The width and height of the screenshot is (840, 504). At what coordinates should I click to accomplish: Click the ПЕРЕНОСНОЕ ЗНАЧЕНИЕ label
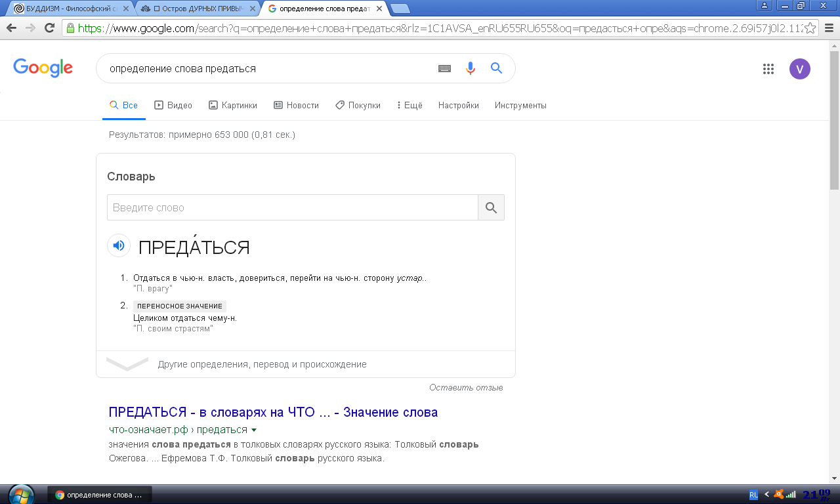[x=180, y=306]
